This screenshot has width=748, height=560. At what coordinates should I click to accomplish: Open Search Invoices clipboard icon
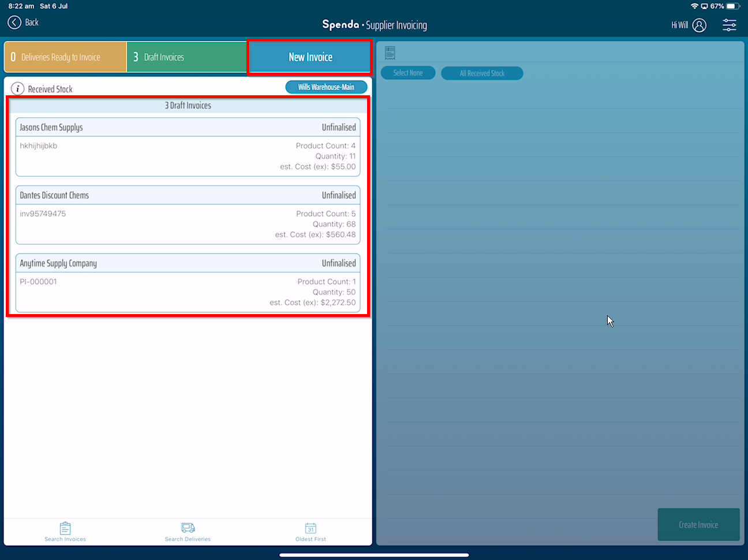65,528
